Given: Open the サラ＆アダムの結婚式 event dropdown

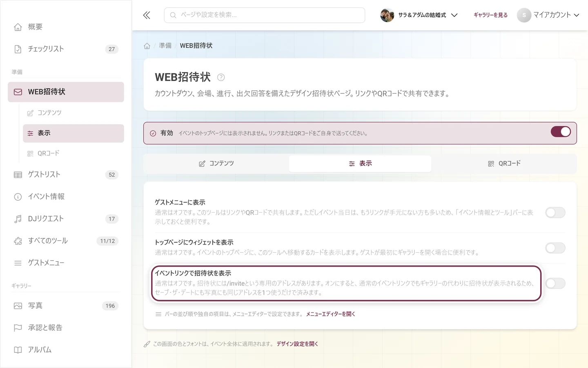Looking at the screenshot, I should (419, 15).
